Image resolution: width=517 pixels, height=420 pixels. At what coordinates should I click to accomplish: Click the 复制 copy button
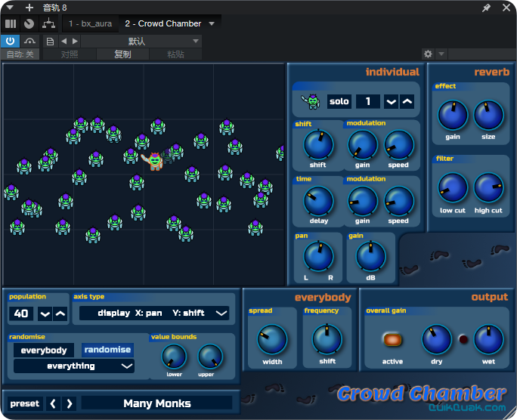point(122,54)
